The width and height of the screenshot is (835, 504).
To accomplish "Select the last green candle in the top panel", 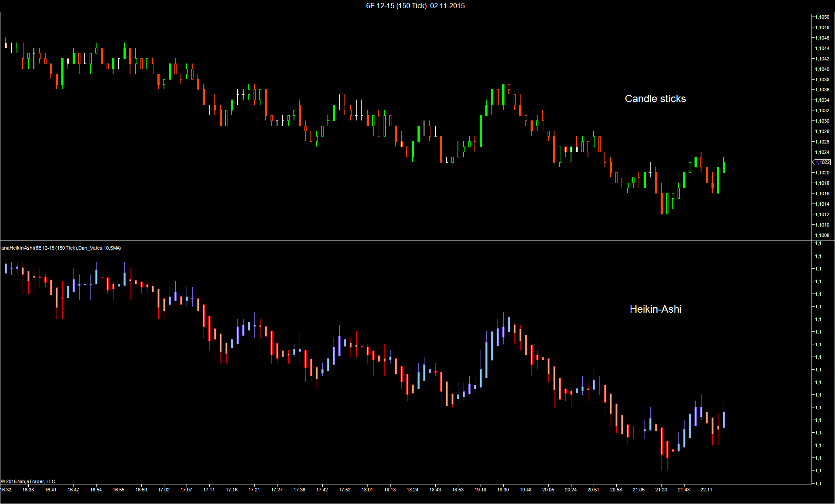I will tap(724, 167).
